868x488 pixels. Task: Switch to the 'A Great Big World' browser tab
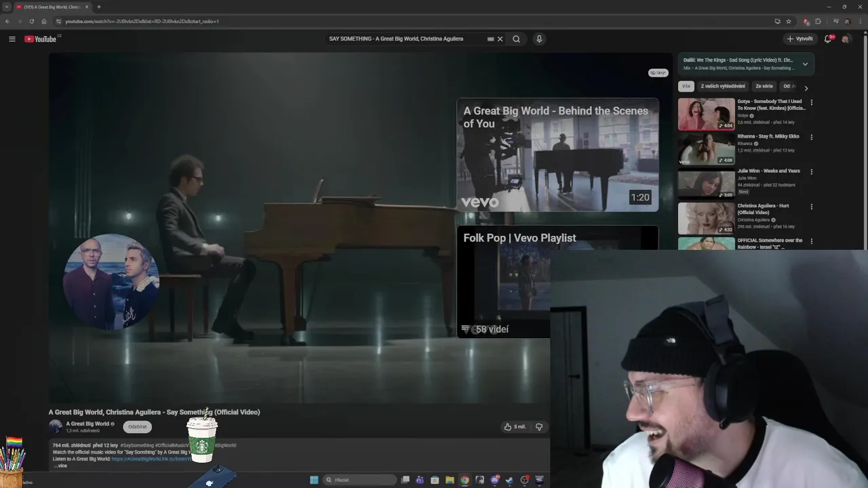[x=52, y=7]
